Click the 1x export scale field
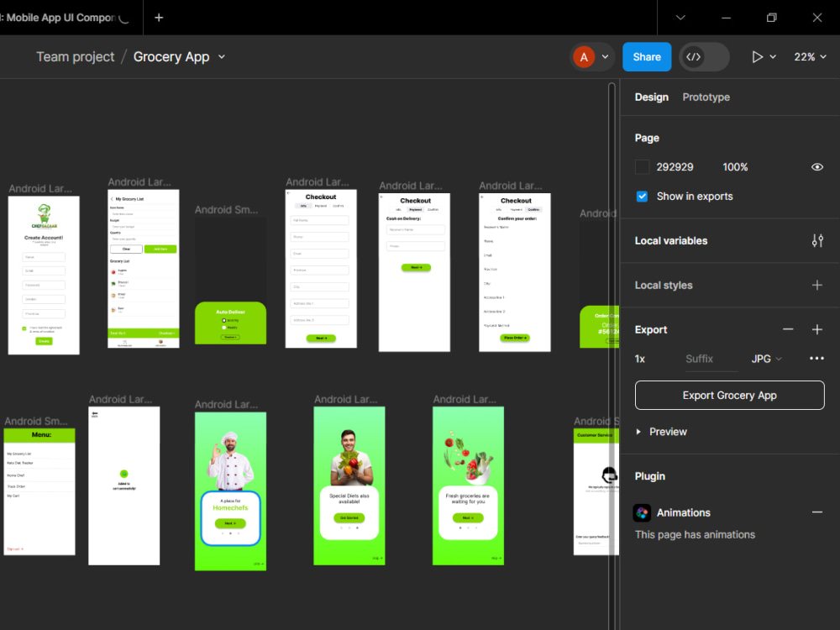 (x=640, y=359)
